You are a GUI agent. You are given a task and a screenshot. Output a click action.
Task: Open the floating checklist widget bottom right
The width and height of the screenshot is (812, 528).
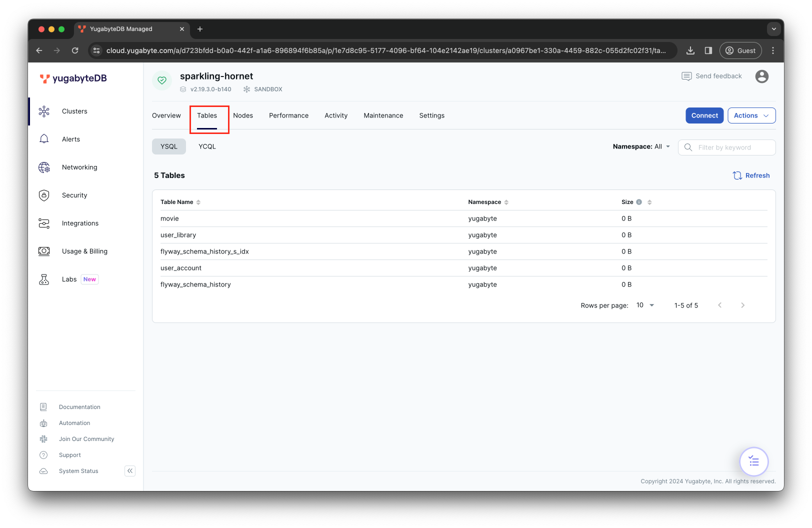click(753, 461)
